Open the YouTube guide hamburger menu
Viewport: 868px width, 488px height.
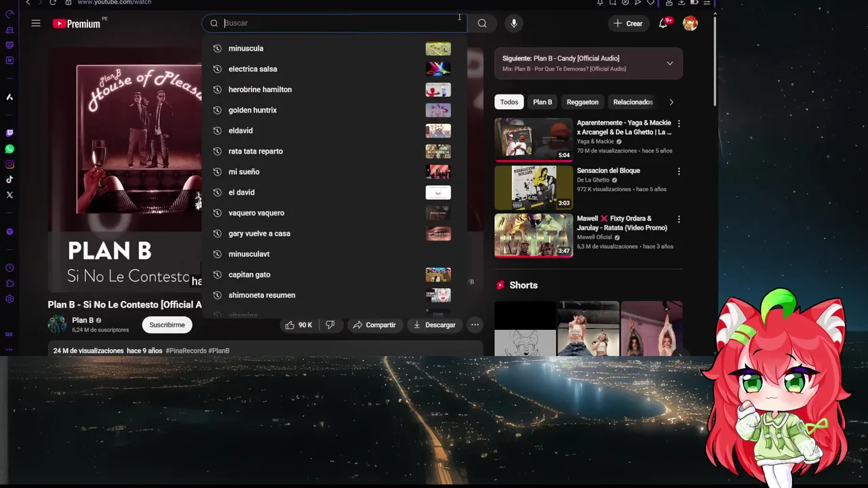[x=36, y=23]
